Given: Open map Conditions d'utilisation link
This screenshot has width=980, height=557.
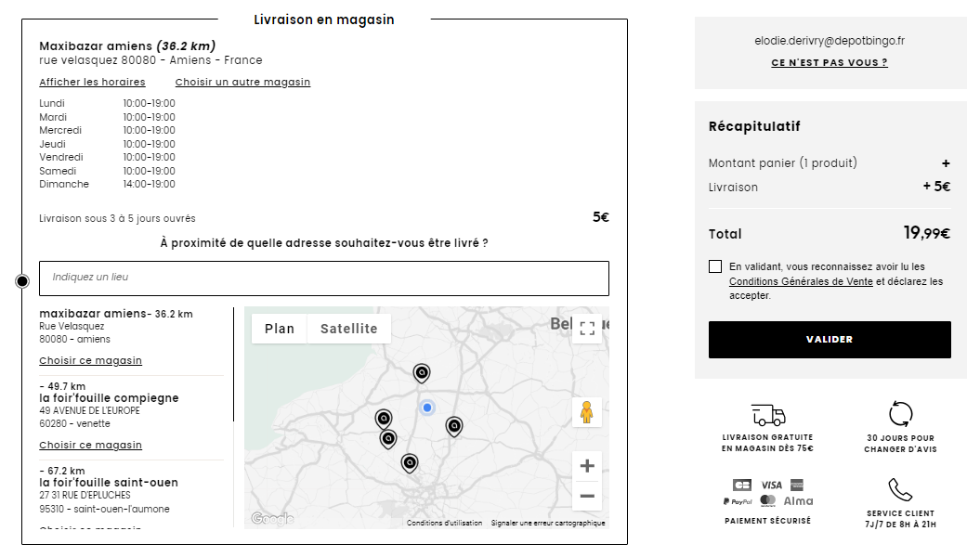Looking at the screenshot, I should point(444,524).
